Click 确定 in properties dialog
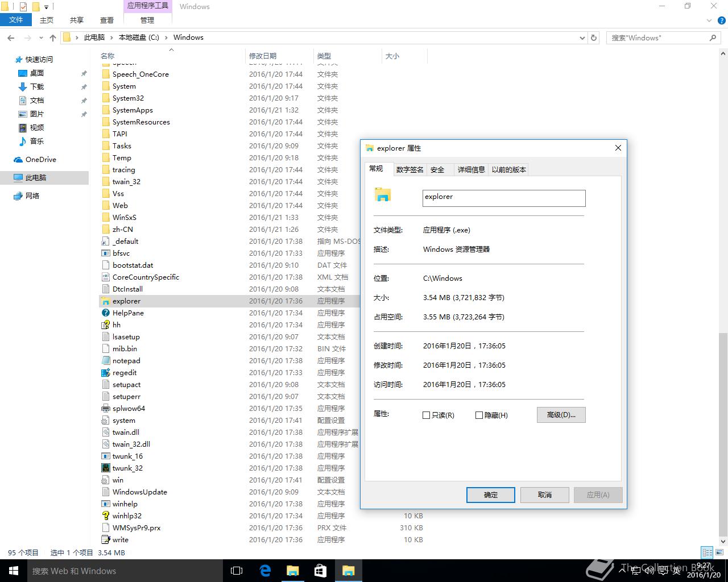Image resolution: width=728 pixels, height=582 pixels. click(x=491, y=495)
